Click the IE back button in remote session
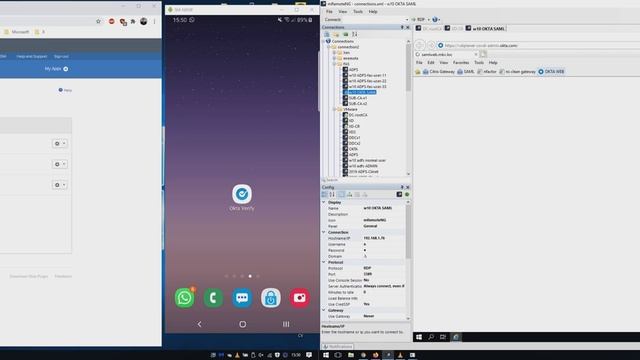 pyautogui.click(x=420, y=45)
